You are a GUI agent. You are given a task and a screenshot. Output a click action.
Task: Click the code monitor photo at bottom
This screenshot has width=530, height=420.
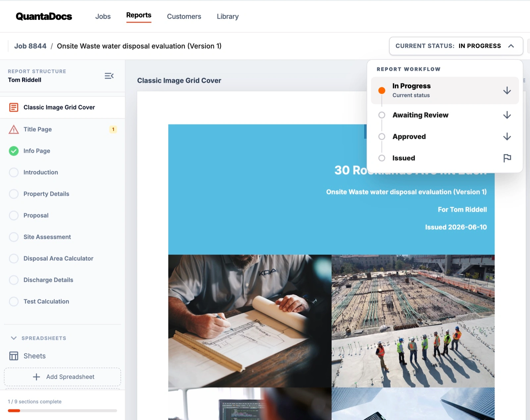[x=250, y=404]
